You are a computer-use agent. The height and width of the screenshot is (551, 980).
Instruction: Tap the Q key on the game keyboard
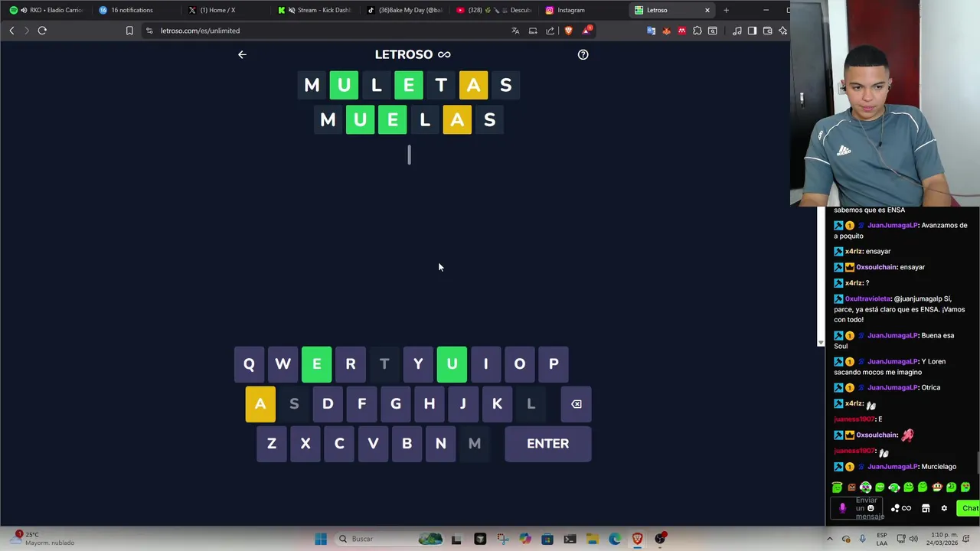[x=249, y=364]
